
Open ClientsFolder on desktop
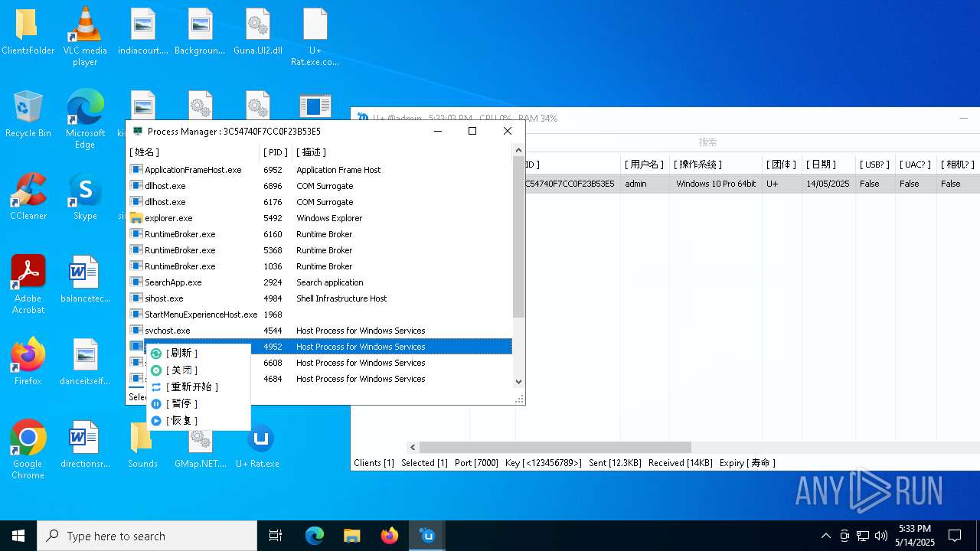(28, 32)
